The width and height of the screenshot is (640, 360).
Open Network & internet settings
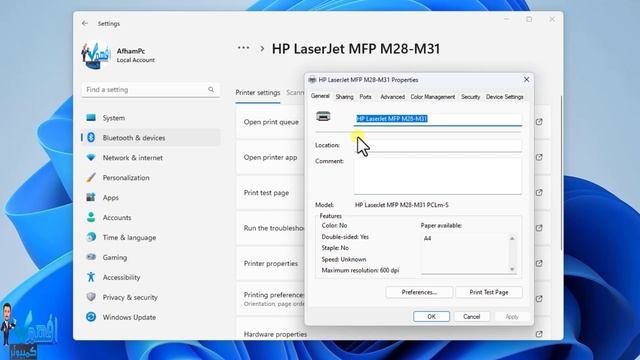pyautogui.click(x=151, y=158)
